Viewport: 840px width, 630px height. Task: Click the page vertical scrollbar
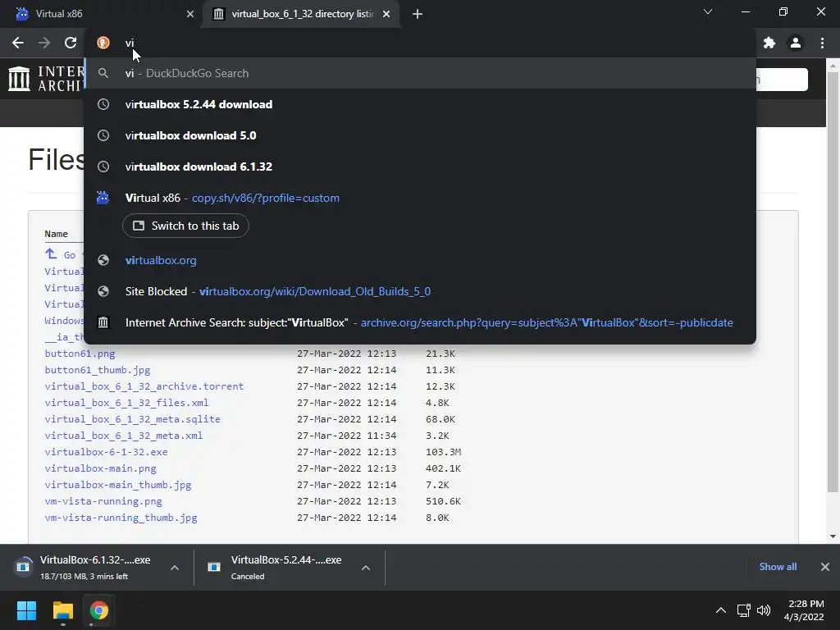pos(833,282)
